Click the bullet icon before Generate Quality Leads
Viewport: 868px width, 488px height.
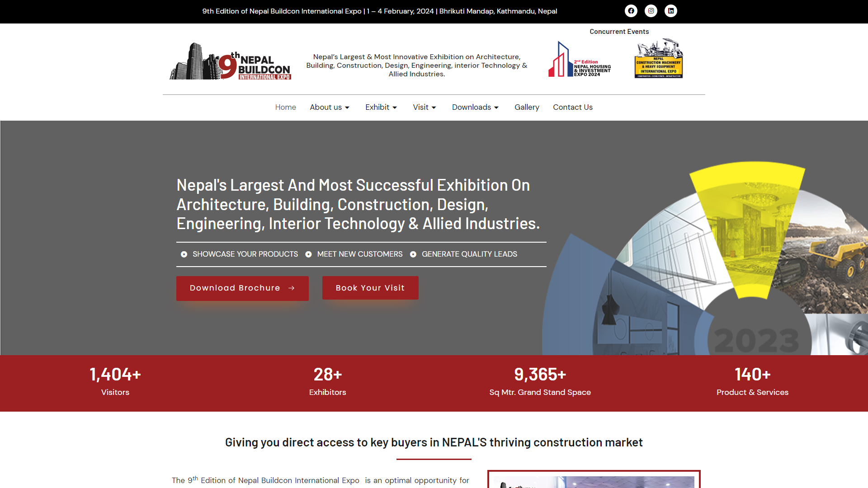tap(413, 254)
